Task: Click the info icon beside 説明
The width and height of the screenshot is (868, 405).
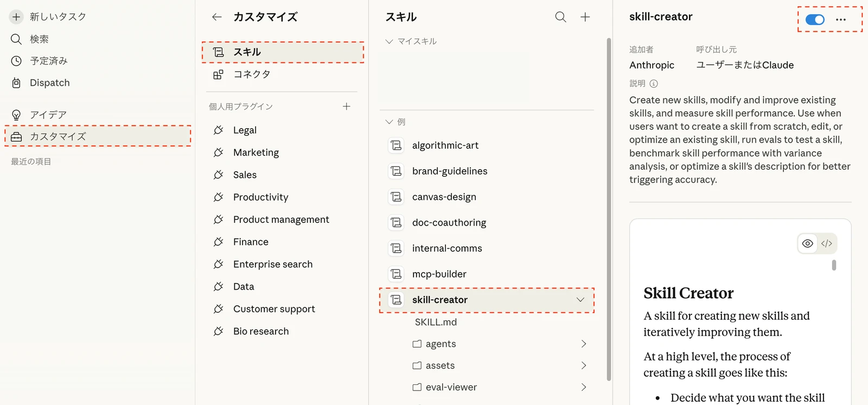Action: [x=654, y=83]
